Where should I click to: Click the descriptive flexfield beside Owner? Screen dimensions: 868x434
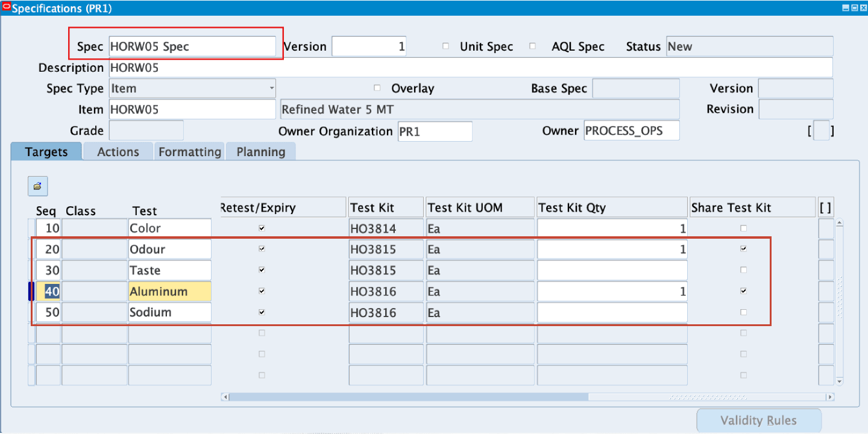click(821, 130)
